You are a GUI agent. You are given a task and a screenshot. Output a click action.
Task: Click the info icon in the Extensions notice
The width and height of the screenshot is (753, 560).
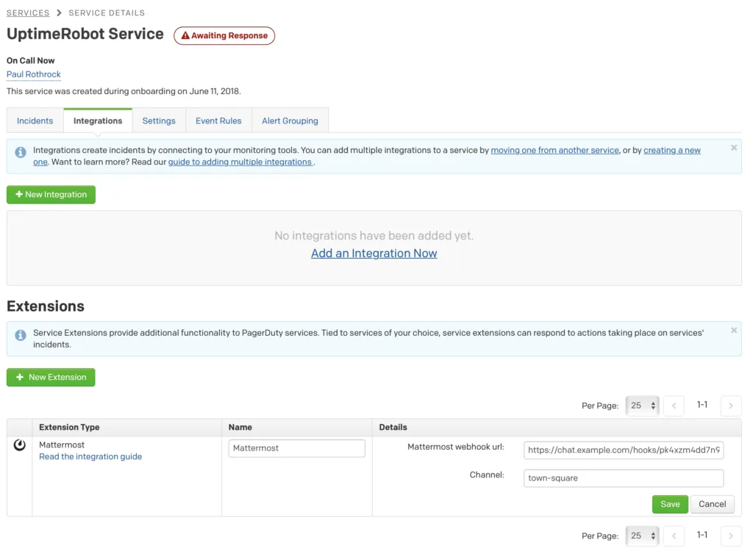click(x=20, y=335)
